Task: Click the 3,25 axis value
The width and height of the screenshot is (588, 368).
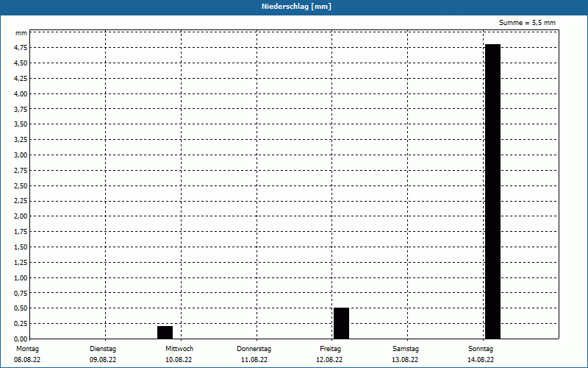Action: (21, 140)
